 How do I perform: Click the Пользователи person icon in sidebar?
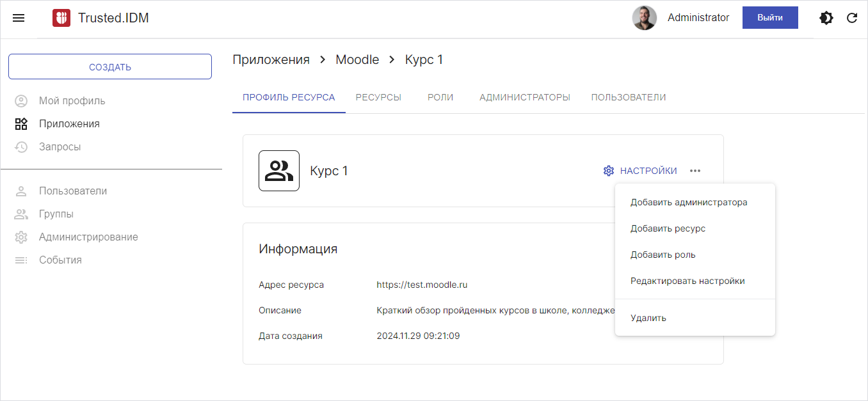pyautogui.click(x=21, y=191)
